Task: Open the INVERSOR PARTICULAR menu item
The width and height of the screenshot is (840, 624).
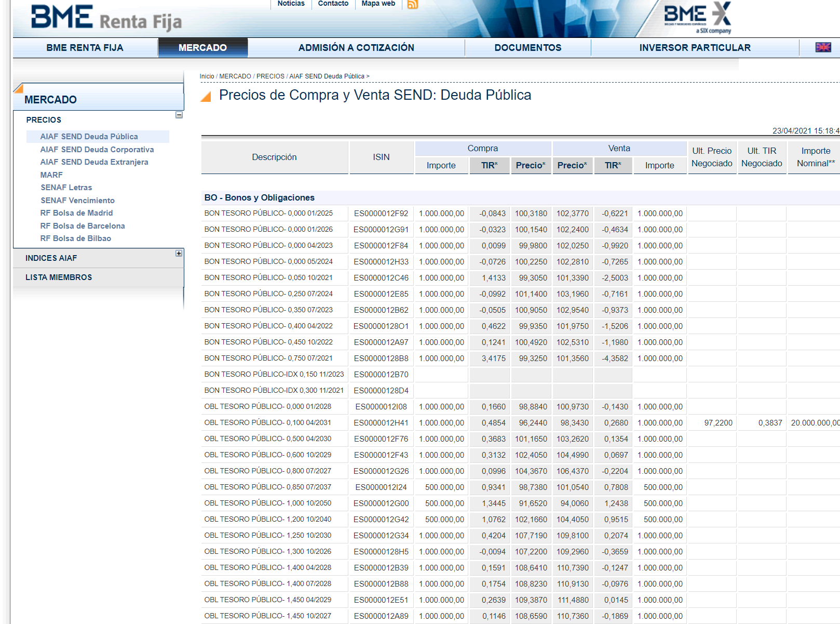Action: [695, 48]
